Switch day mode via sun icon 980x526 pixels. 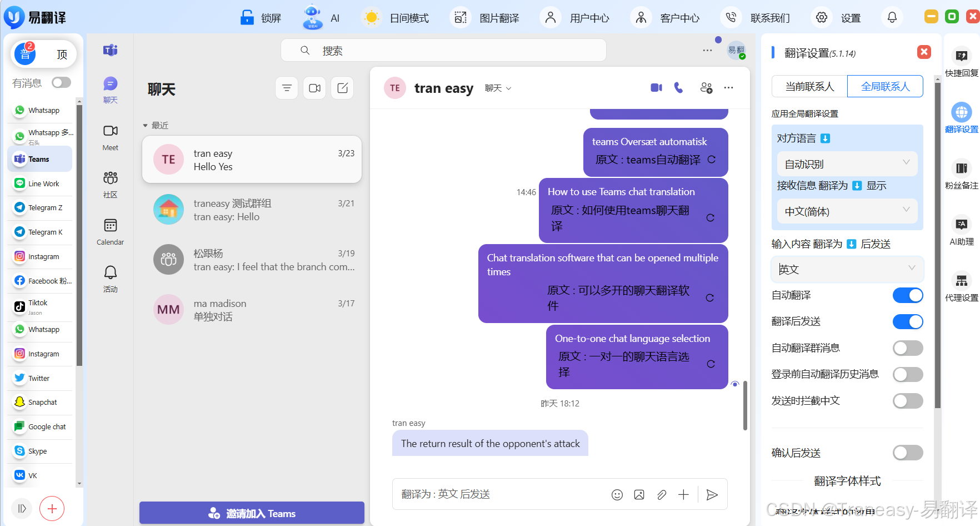(x=371, y=18)
